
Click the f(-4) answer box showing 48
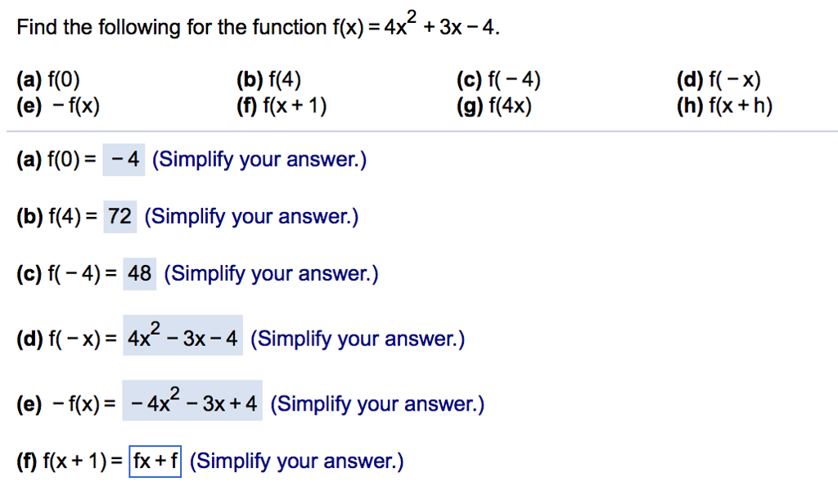(x=139, y=273)
